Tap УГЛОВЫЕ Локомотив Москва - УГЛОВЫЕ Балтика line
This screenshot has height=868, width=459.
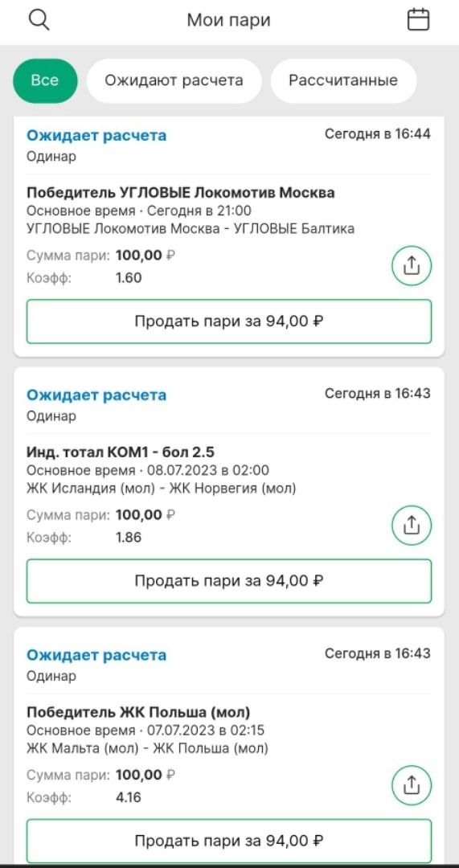tap(191, 228)
